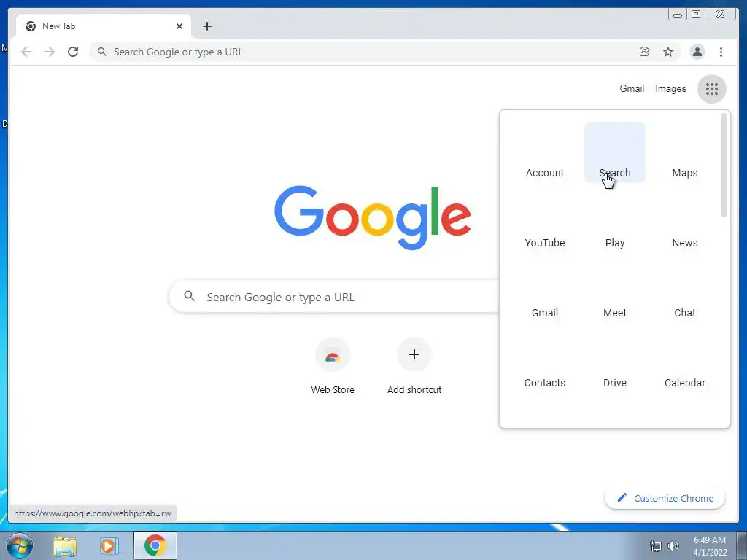
Task: Bookmark this tab with the star icon
Action: click(x=668, y=52)
